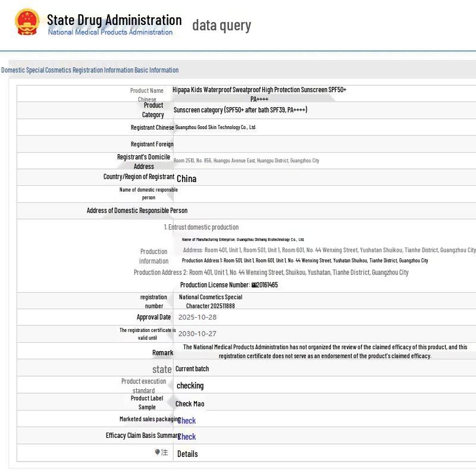Click the 'Approval Date' label
Image resolution: width=476 pixels, height=476 pixels.
154,317
